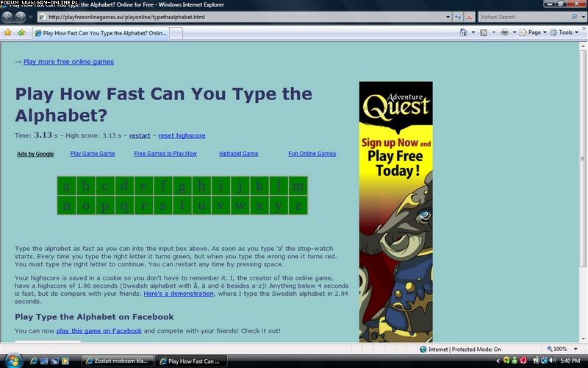Image resolution: width=588 pixels, height=368 pixels.
Task: Click Free Games to Play Now link
Action: [x=165, y=154]
